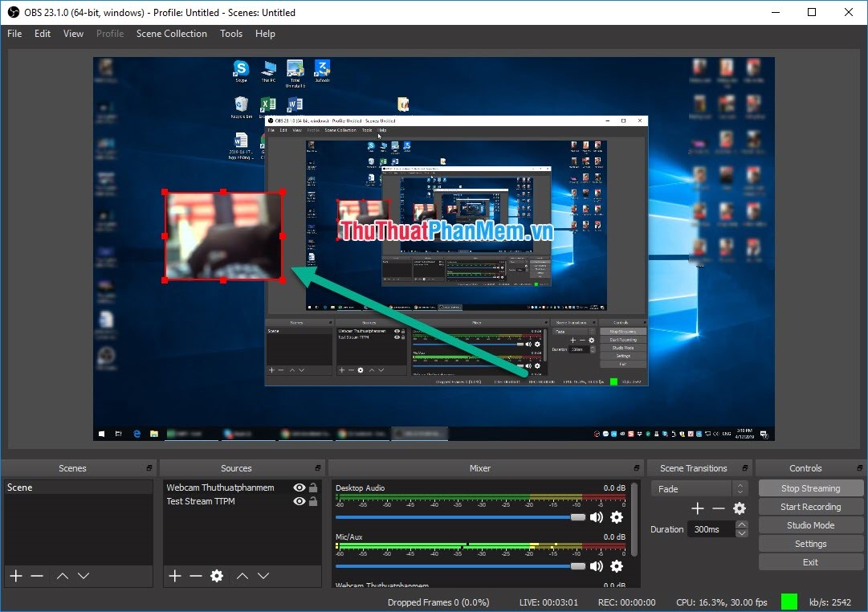Open Desktop Audio advanced settings gear
This screenshot has height=612, width=868.
click(617, 516)
